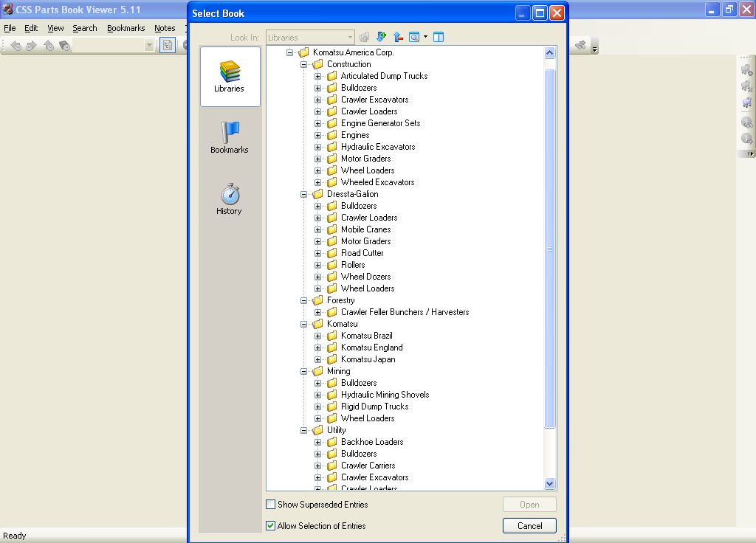Click the search magnifier icon in dialog toolbar
This screenshot has width=756, height=543.
[414, 37]
